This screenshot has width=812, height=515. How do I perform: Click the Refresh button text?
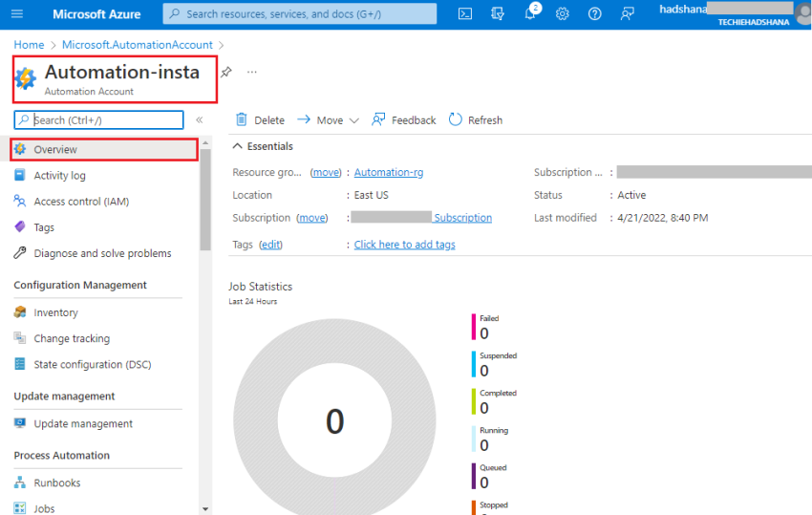[485, 120]
